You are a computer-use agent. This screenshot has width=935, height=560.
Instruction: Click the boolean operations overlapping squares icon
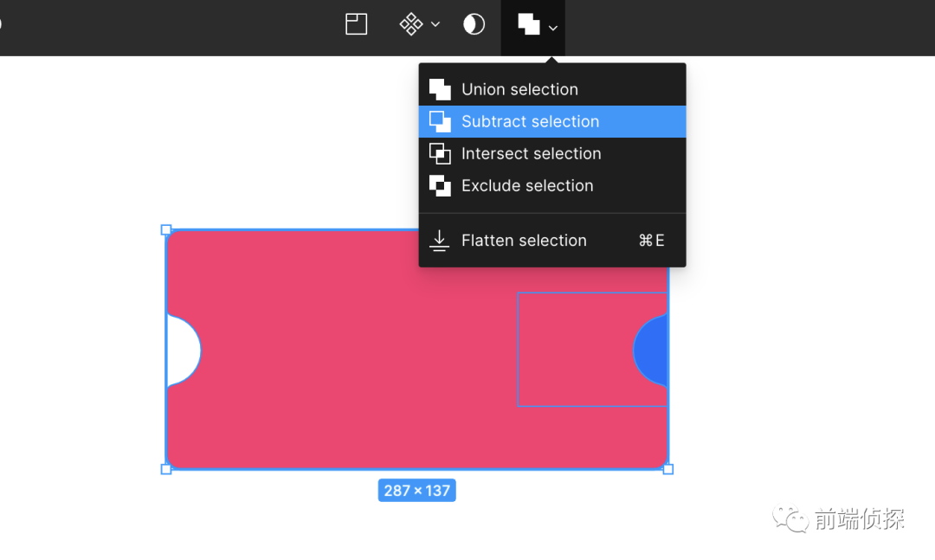pyautogui.click(x=528, y=24)
